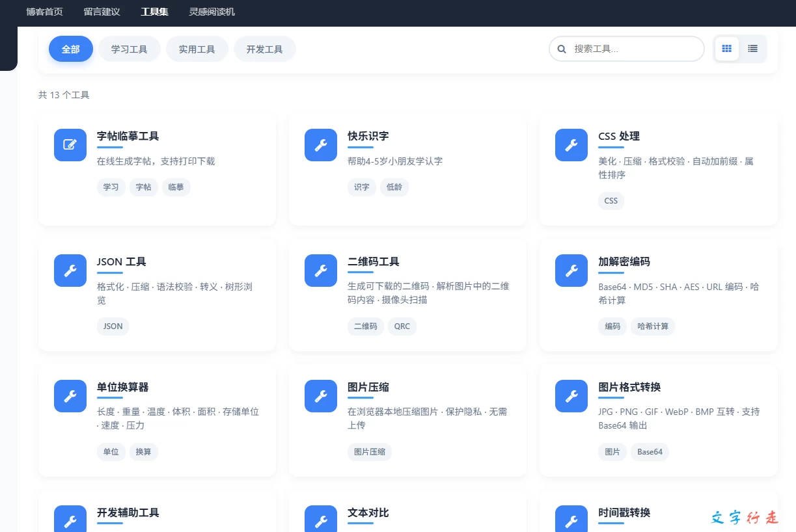Click the JSON tag chip

coord(113,326)
